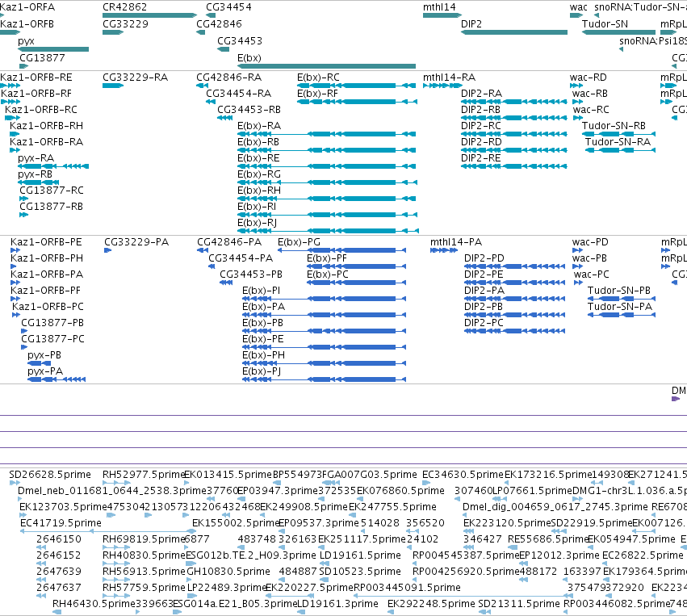Select the E(bx)-RF transcript label
The width and height of the screenshot is (687, 616).
(x=317, y=94)
